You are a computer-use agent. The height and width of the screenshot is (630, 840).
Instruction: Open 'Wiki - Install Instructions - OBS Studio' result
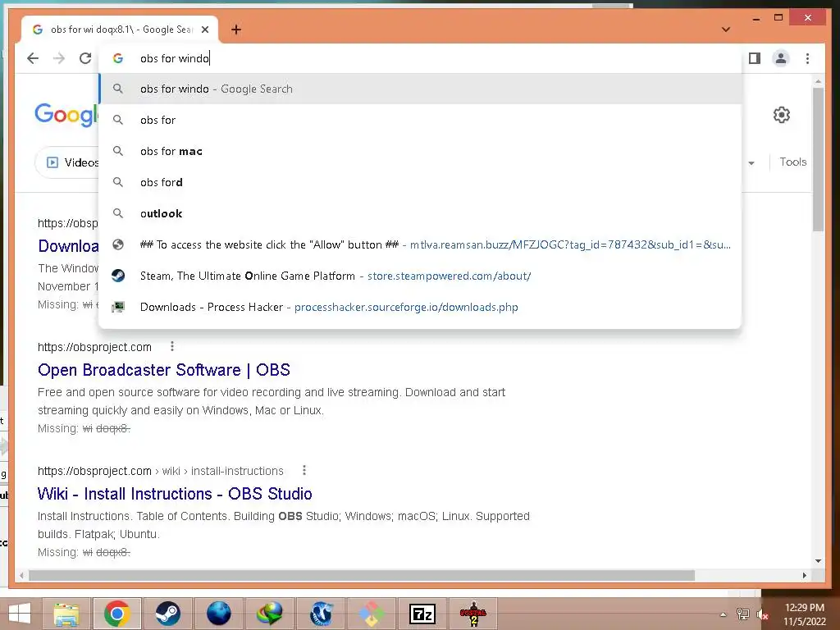[x=175, y=493]
